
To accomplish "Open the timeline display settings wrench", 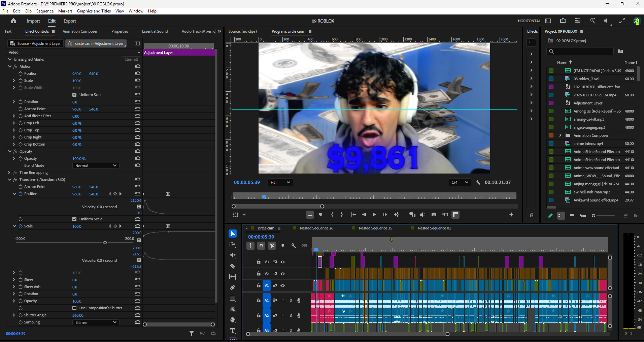I will (294, 246).
